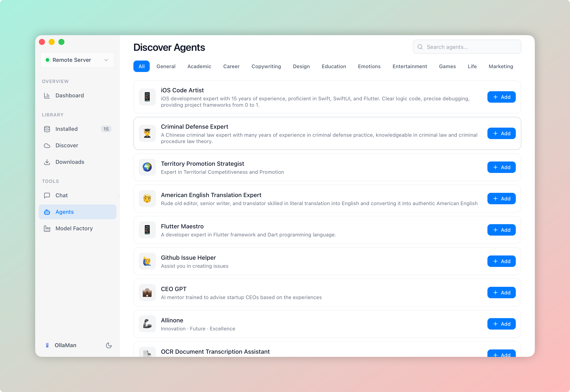Add the Flutter Maestro agent
The height and width of the screenshot is (392, 570).
pyautogui.click(x=501, y=230)
